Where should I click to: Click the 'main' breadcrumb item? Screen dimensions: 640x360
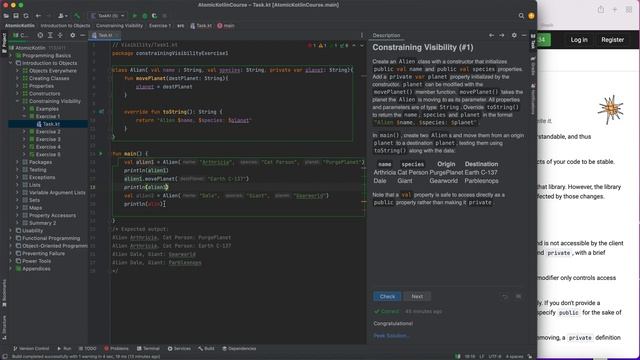tap(226, 26)
